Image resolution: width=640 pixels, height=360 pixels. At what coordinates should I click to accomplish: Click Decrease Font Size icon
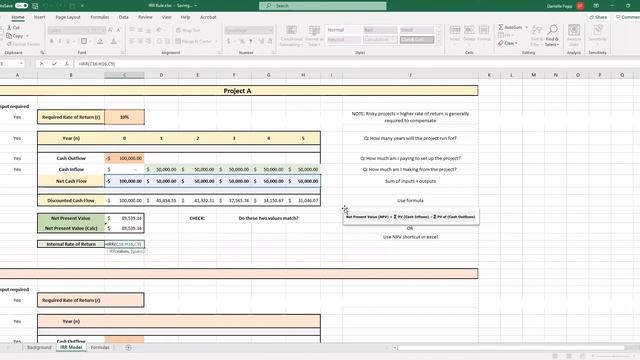point(118,30)
